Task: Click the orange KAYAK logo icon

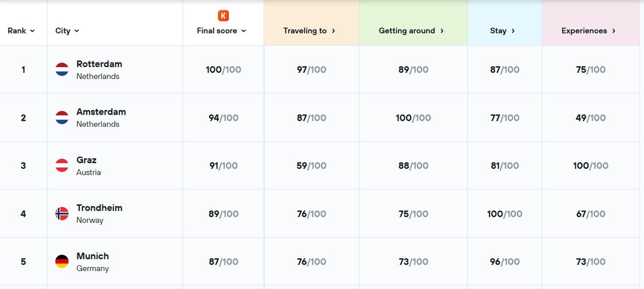Action: point(223,16)
